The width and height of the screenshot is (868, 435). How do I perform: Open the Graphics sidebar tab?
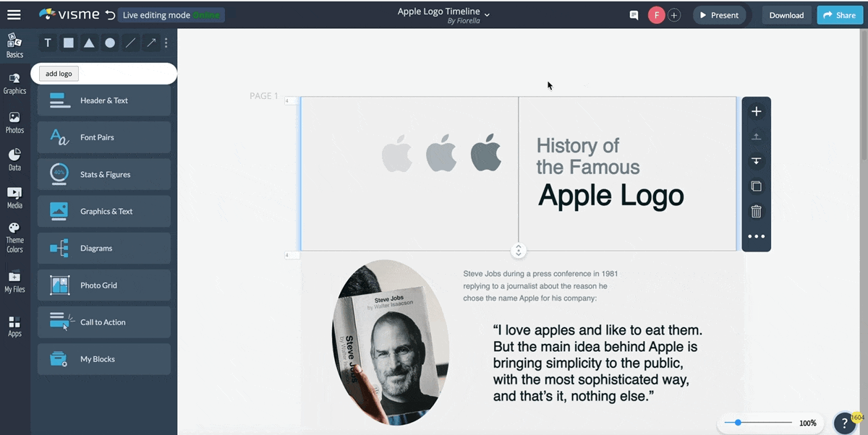[14, 83]
